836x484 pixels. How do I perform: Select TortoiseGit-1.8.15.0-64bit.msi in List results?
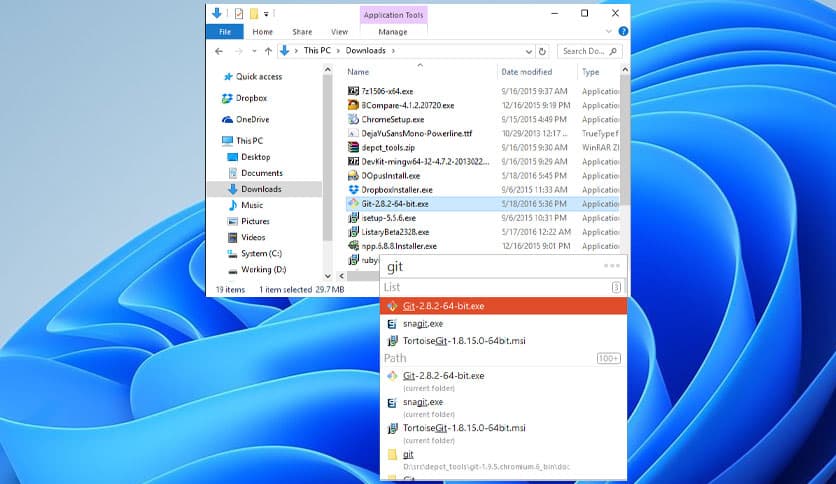tap(503, 341)
